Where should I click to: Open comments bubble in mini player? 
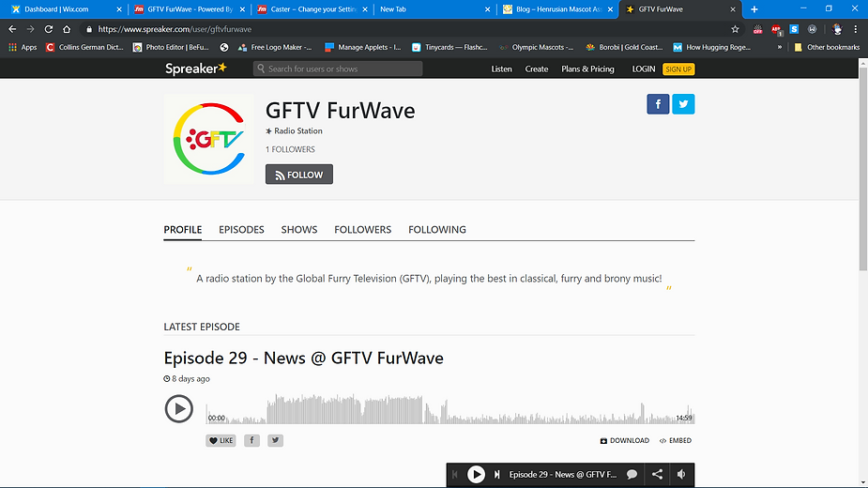pyautogui.click(x=632, y=475)
